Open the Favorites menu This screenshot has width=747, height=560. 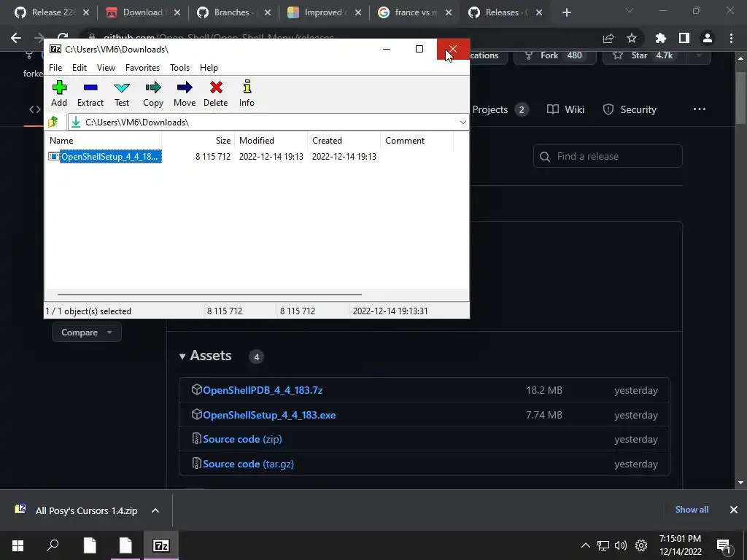(x=142, y=68)
